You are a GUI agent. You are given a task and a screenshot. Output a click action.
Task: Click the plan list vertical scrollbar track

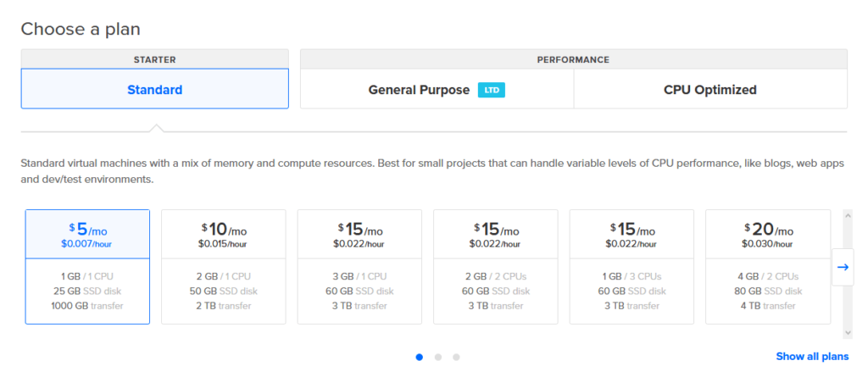pyautogui.click(x=847, y=312)
